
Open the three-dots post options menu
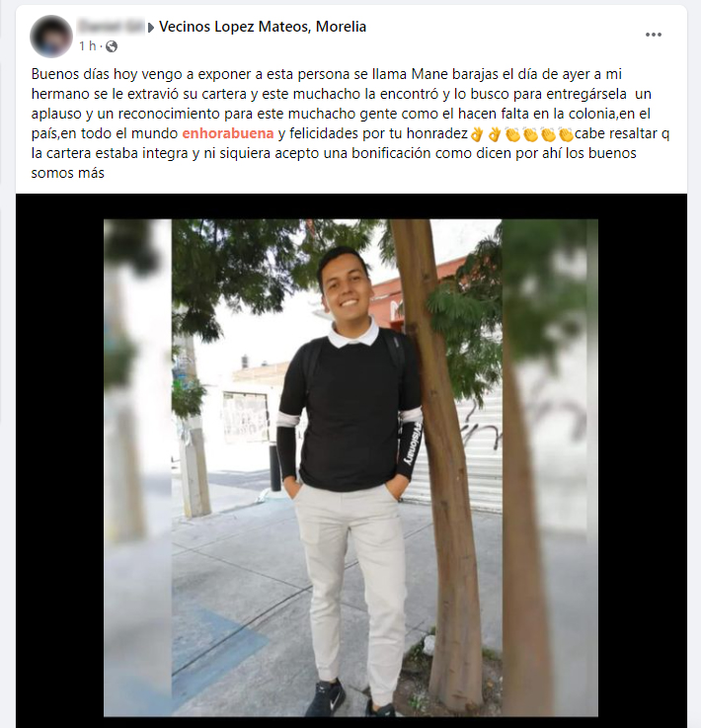coord(654,35)
